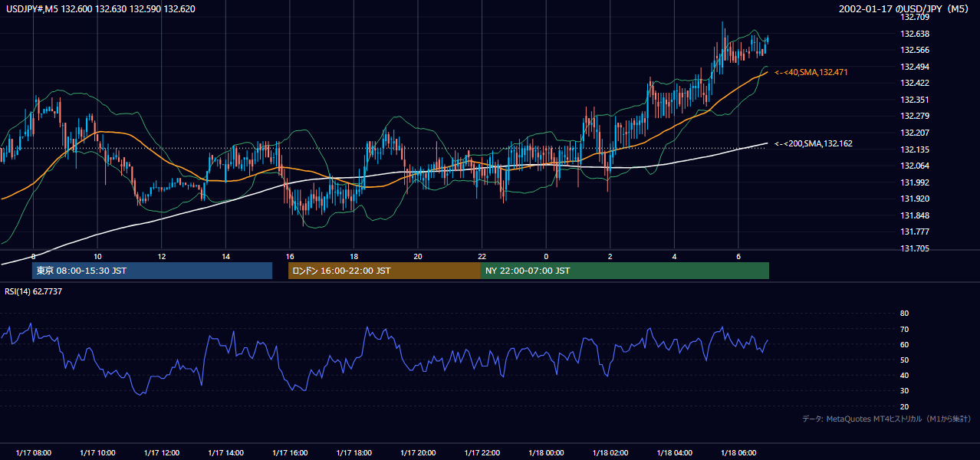This screenshot has height=460, width=980.
Task: Click bottom time label 1/17 22:00
Action: click(x=482, y=453)
